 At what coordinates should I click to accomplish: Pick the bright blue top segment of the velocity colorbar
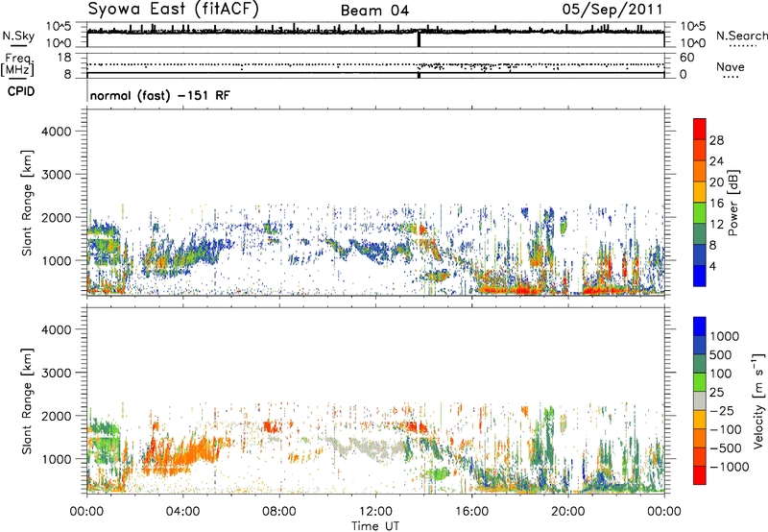tap(700, 326)
